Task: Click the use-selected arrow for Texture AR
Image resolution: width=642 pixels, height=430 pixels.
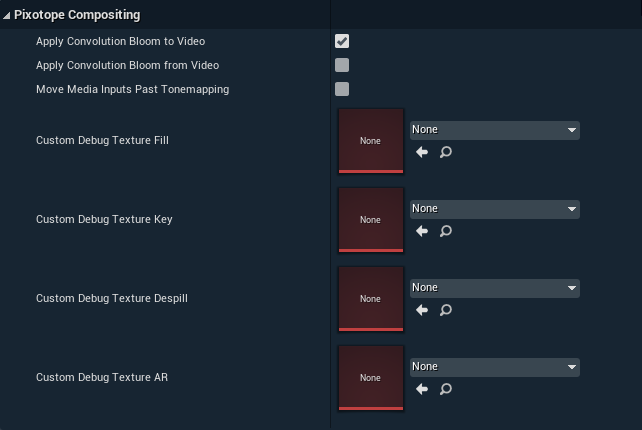Action: [x=422, y=389]
